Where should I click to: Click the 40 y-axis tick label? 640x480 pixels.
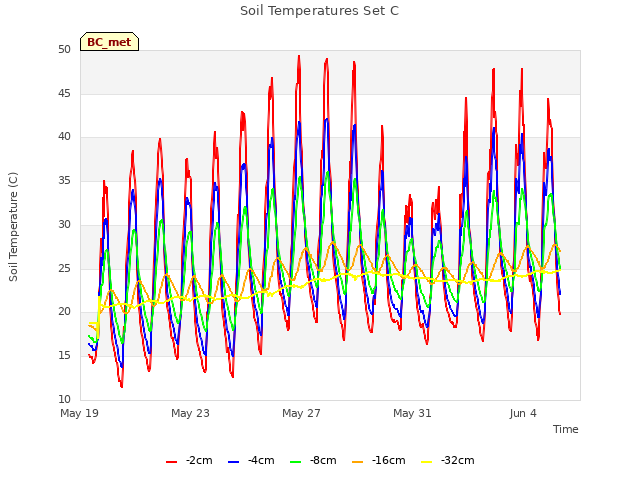click(64, 137)
